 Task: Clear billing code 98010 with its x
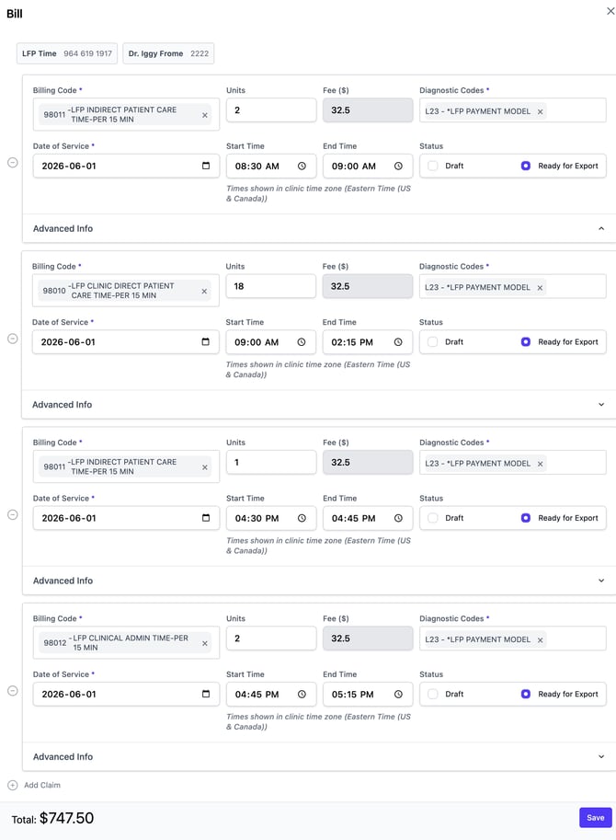click(204, 292)
